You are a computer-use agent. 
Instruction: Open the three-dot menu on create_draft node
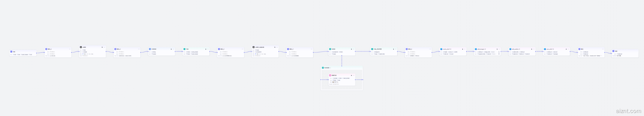[465, 49]
